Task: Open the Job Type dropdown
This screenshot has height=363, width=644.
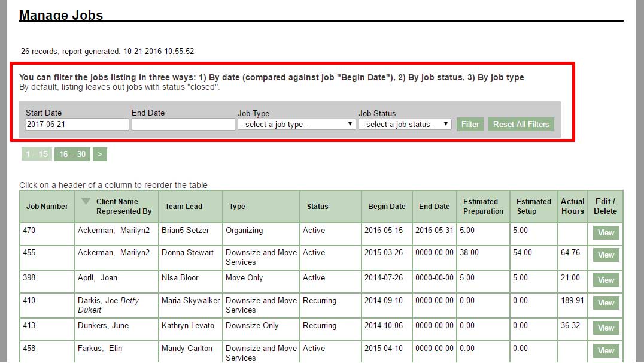Action: 296,124
